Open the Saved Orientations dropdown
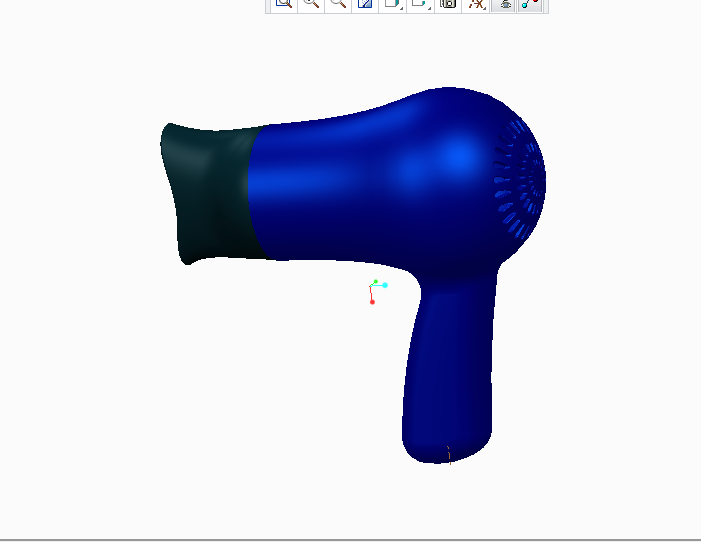This screenshot has height=542, width=701. tap(420, 4)
